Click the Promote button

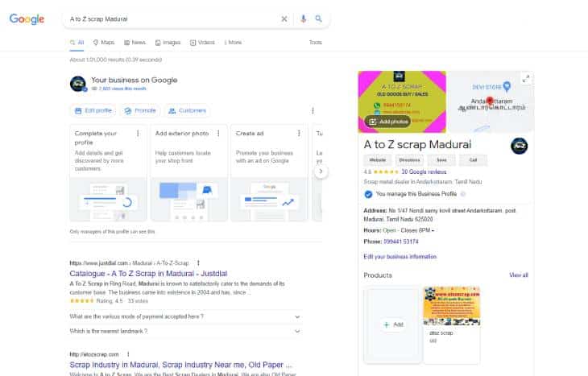(140, 110)
